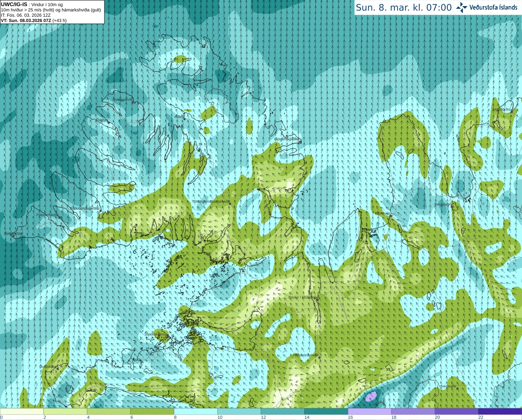Click the Veðurstofa Íslands name text
The height and width of the screenshot is (420, 522).
[493, 7]
